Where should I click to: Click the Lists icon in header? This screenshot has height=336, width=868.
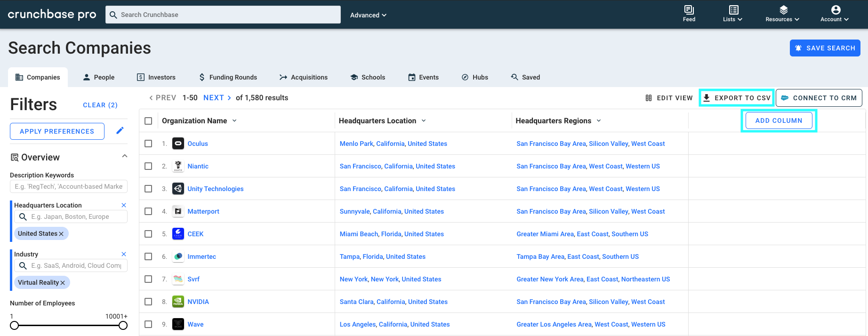click(x=733, y=10)
